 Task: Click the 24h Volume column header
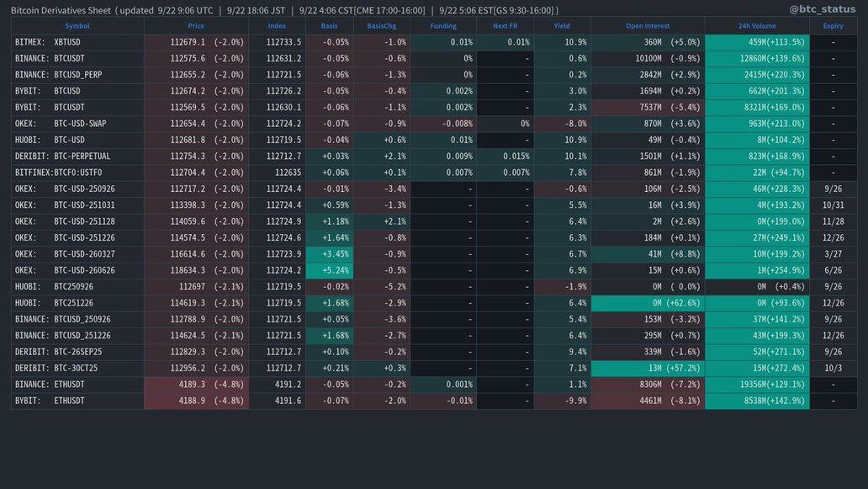coord(757,26)
